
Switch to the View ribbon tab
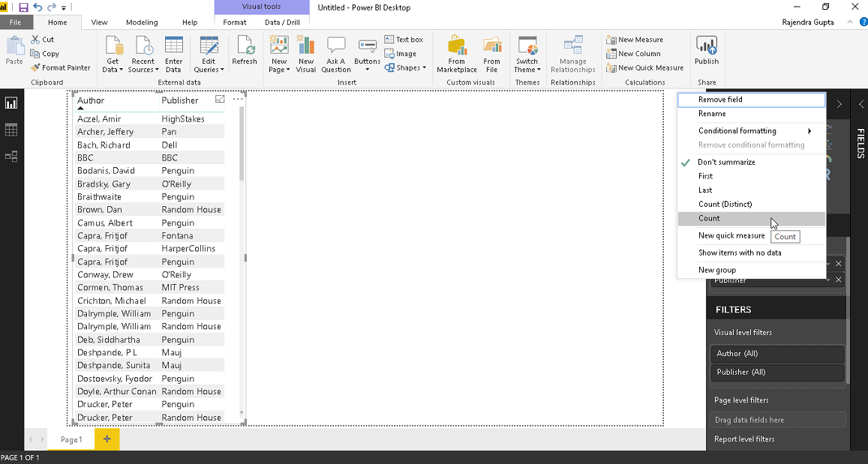(99, 22)
